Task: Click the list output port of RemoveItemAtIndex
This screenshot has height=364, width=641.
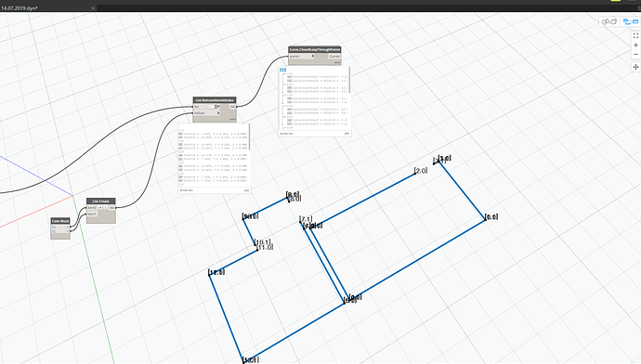Action: tap(232, 107)
